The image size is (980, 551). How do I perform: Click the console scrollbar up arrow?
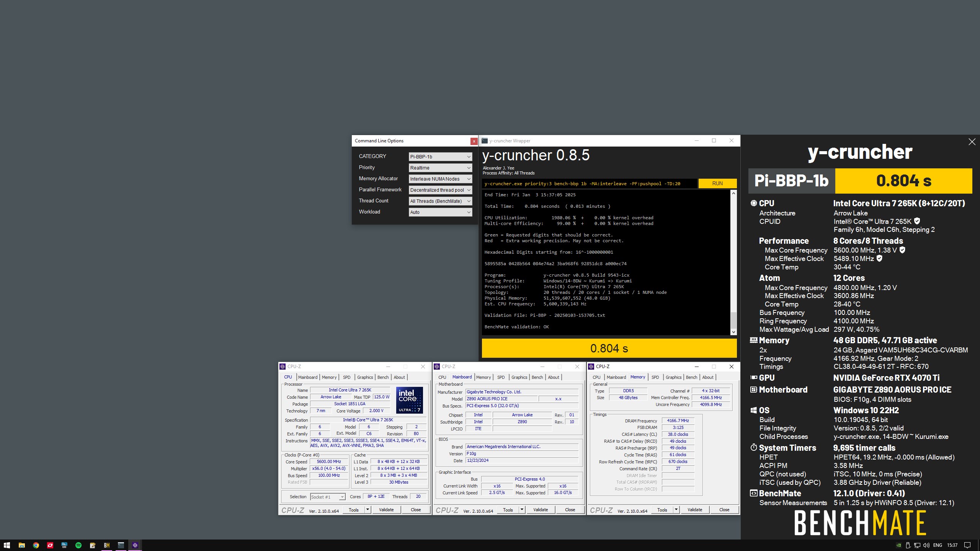[733, 193]
